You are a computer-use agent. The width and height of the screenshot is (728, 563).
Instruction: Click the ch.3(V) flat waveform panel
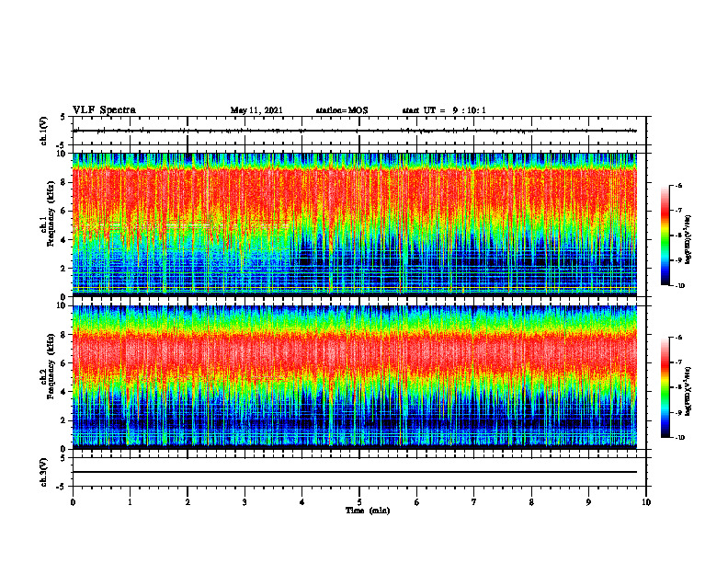click(359, 472)
